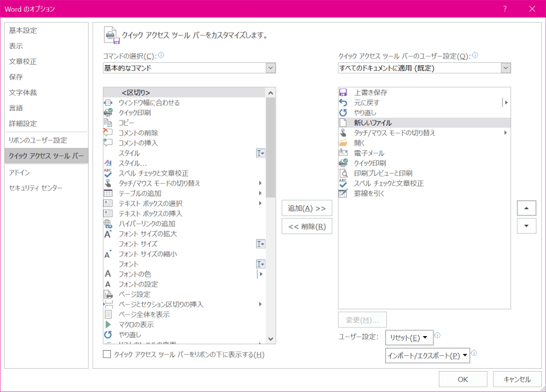
Task: Confirm with OK button
Action: 463,379
